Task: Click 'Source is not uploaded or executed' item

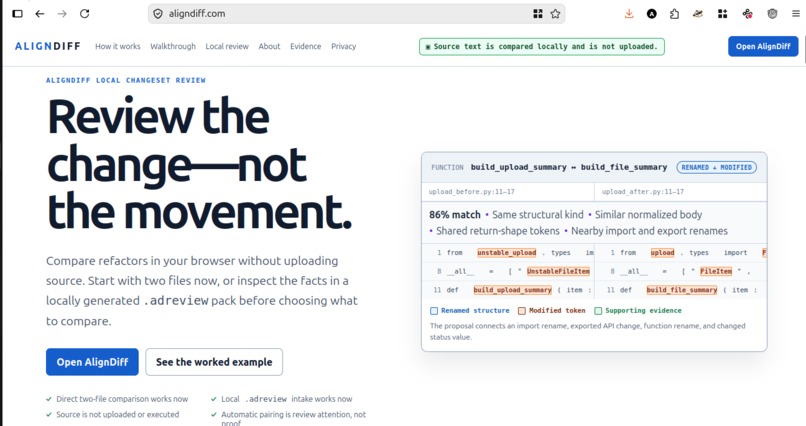Action: pyautogui.click(x=112, y=414)
